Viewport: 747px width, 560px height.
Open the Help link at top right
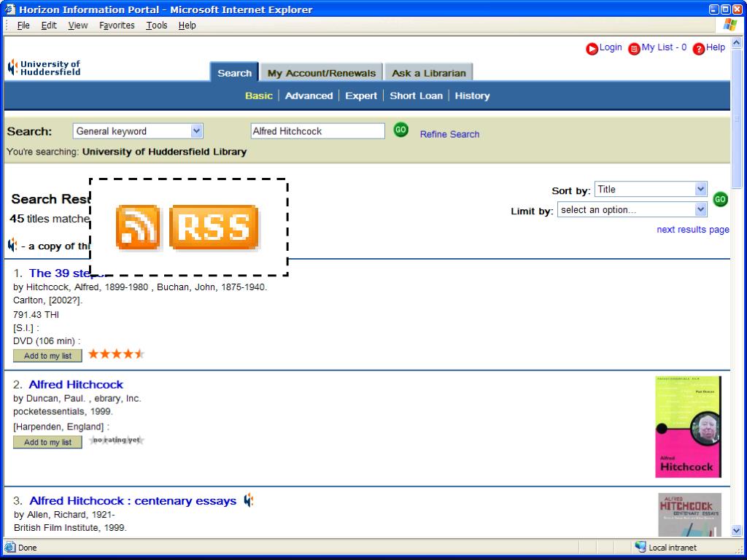716,47
